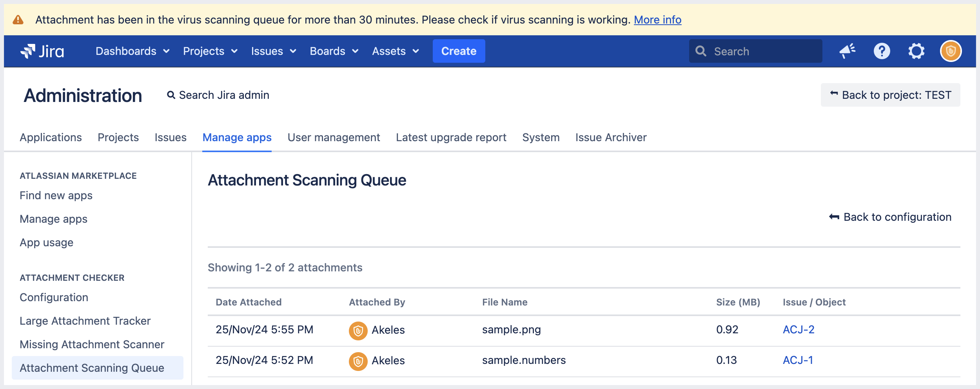The width and height of the screenshot is (980, 389).
Task: Click the Akeles shield icon on sample.png row
Action: pos(358,330)
